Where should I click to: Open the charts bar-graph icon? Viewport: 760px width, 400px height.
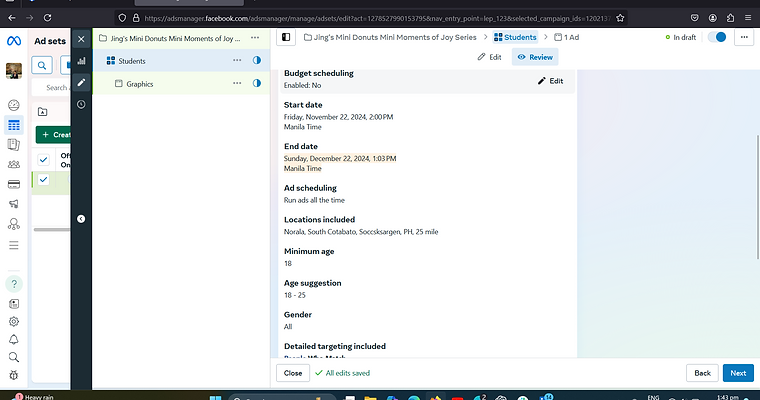[81, 61]
